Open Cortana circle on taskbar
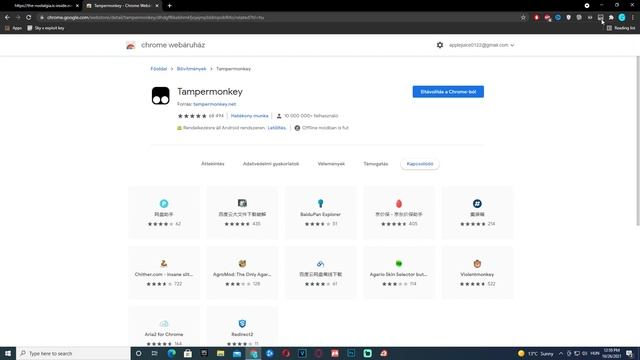Screen dimensions: 640x360 coord(138,353)
